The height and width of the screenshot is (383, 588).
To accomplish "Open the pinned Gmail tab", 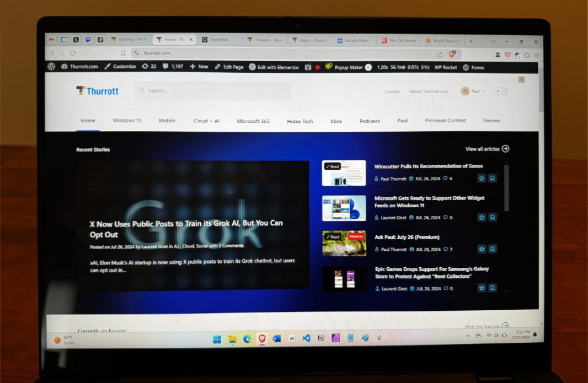I will (52, 39).
